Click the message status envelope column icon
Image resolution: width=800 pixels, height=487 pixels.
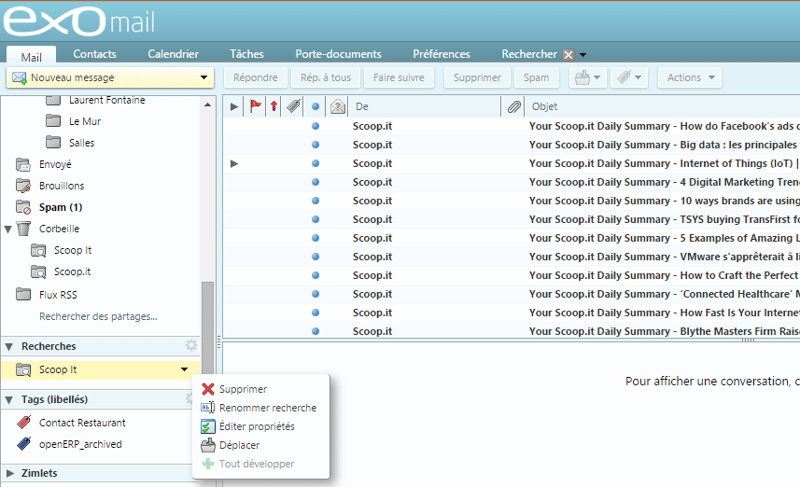(337, 106)
